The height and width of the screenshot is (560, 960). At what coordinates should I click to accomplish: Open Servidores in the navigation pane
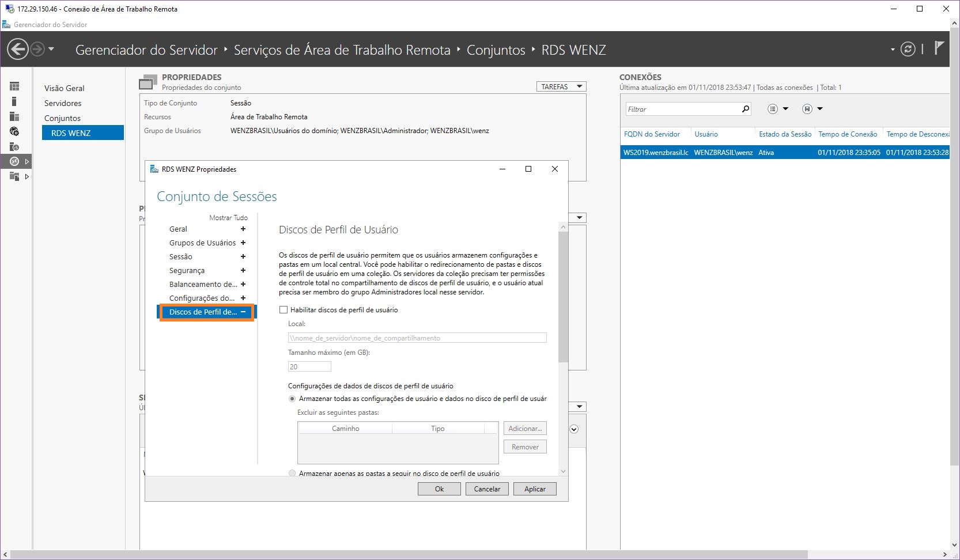click(63, 103)
